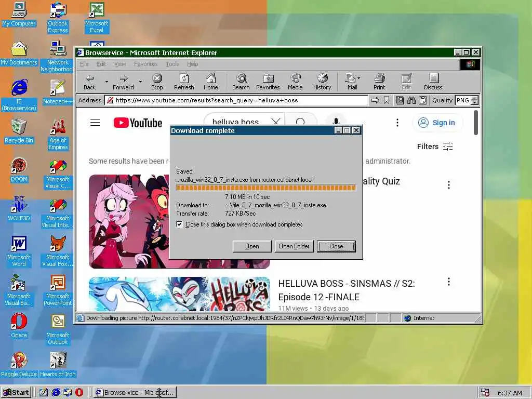Image resolution: width=532 pixels, height=399 pixels.
Task: Open the Microsoft Excel desktop shortcut
Action: point(97,17)
